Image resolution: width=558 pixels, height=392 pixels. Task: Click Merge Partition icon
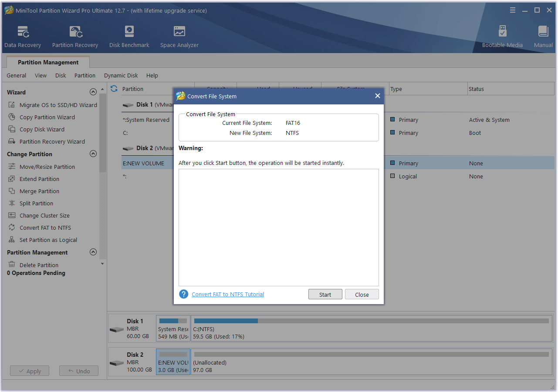click(x=12, y=191)
